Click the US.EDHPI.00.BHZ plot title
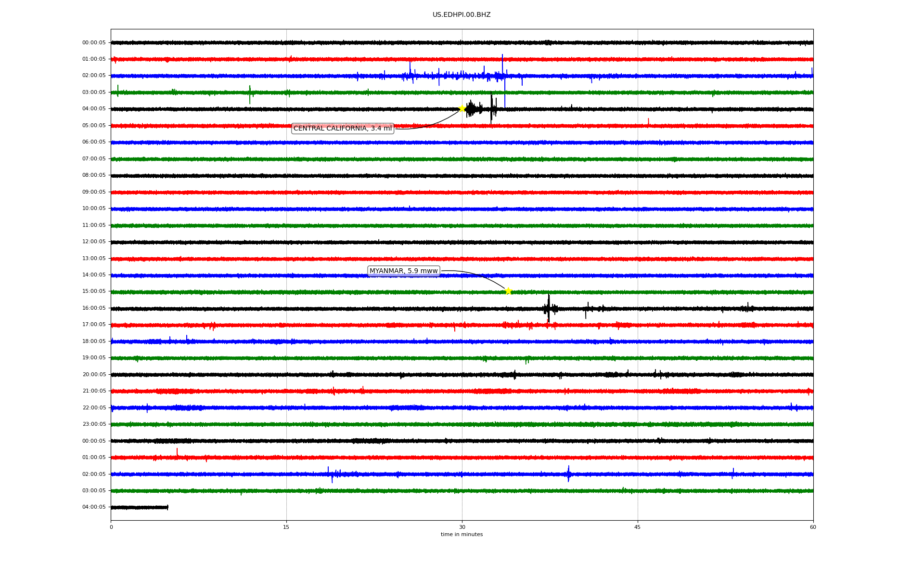Screen dimensions: 924x578 point(461,15)
